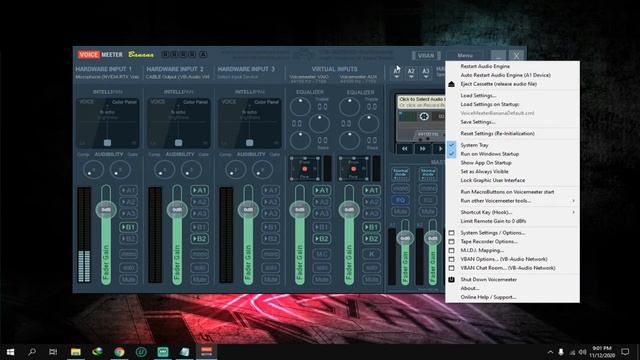Click the volume icon in system tray
Viewport: 640px width, 360px height.
pos(582,352)
